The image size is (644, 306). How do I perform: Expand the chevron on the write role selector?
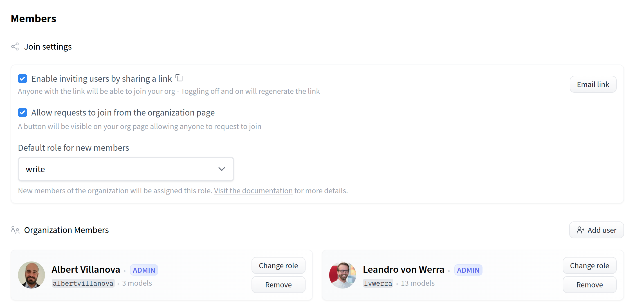coord(221,169)
